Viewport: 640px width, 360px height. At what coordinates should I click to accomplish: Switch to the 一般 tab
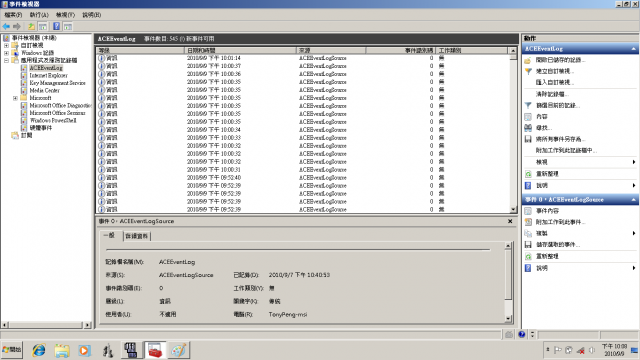109,236
